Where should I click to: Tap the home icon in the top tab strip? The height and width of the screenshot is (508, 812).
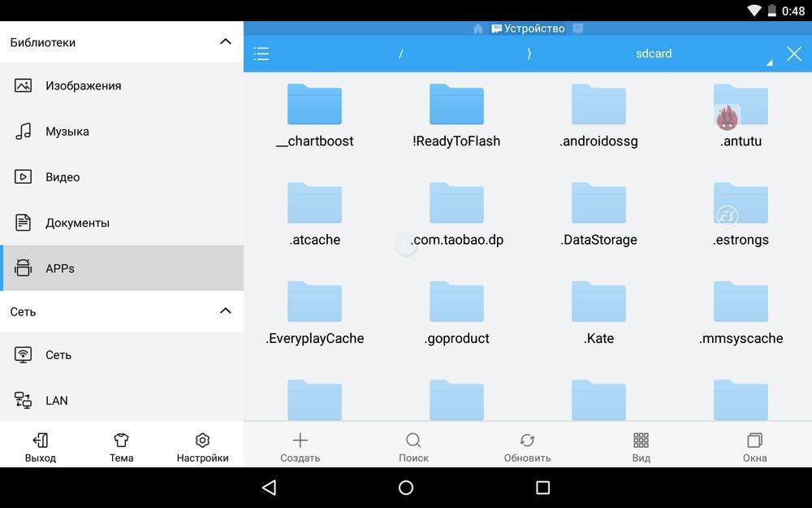click(x=478, y=28)
